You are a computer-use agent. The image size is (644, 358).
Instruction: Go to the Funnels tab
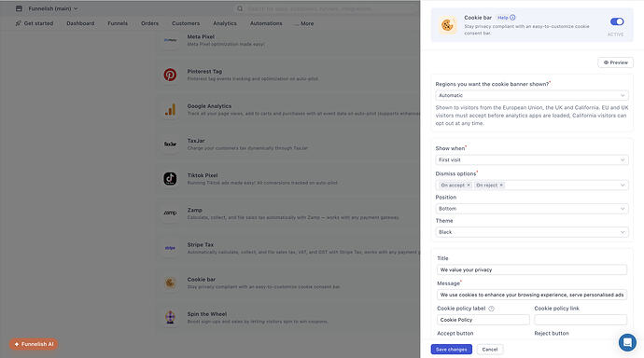[x=118, y=23]
